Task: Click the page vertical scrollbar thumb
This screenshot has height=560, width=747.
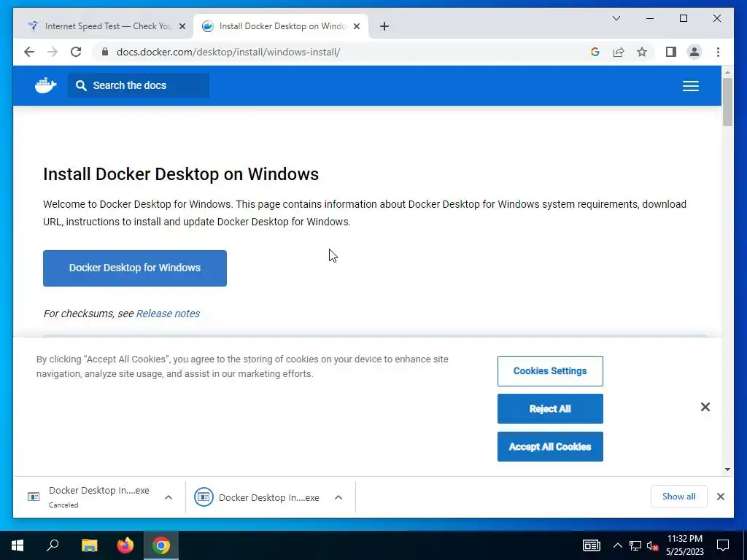Action: pyautogui.click(x=727, y=101)
